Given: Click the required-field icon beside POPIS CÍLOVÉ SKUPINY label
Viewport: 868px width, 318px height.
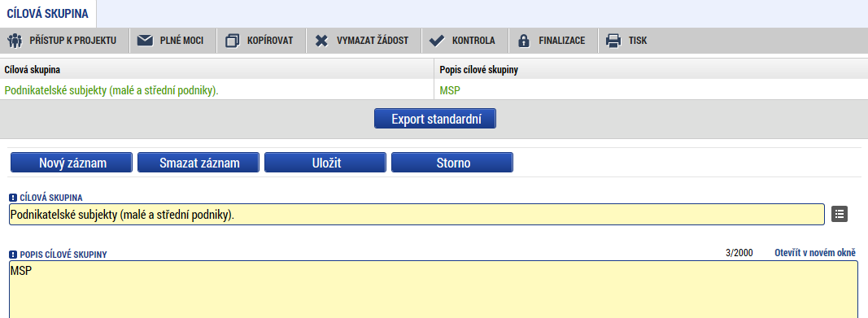Looking at the screenshot, I should click(x=13, y=255).
